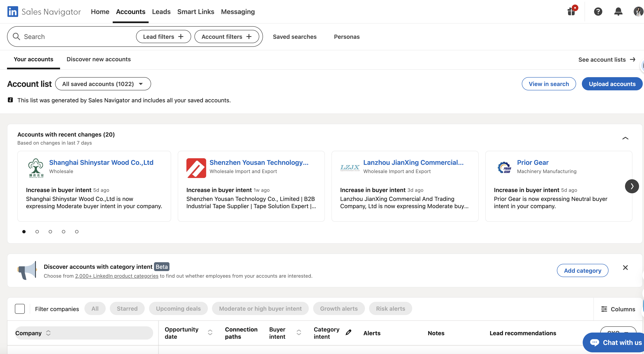Click the Prior Gear company logo
The height and width of the screenshot is (354, 644).
coord(504,168)
